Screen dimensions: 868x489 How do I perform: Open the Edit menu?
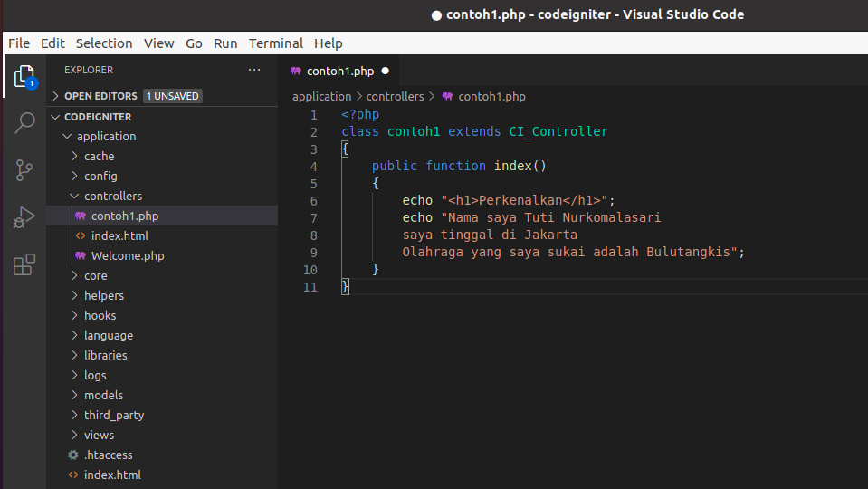pyautogui.click(x=52, y=43)
